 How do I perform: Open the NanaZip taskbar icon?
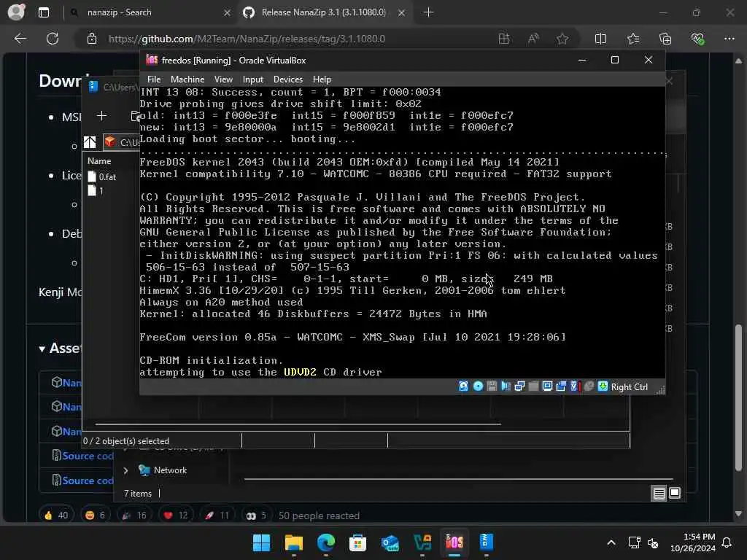point(487,542)
